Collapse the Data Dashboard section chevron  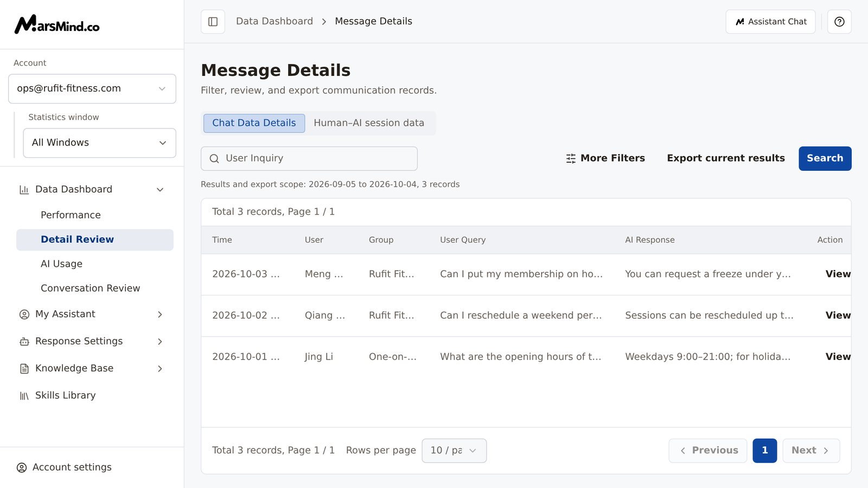(160, 190)
